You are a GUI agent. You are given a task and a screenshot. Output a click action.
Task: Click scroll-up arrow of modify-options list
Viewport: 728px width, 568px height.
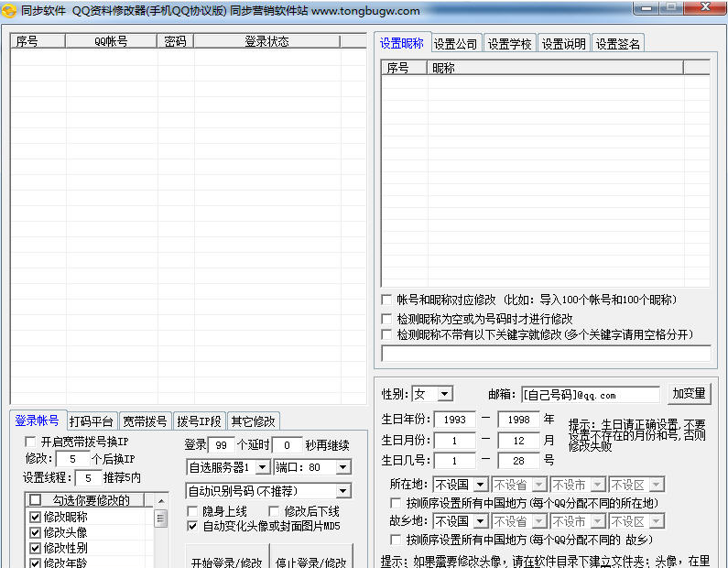coord(160,500)
